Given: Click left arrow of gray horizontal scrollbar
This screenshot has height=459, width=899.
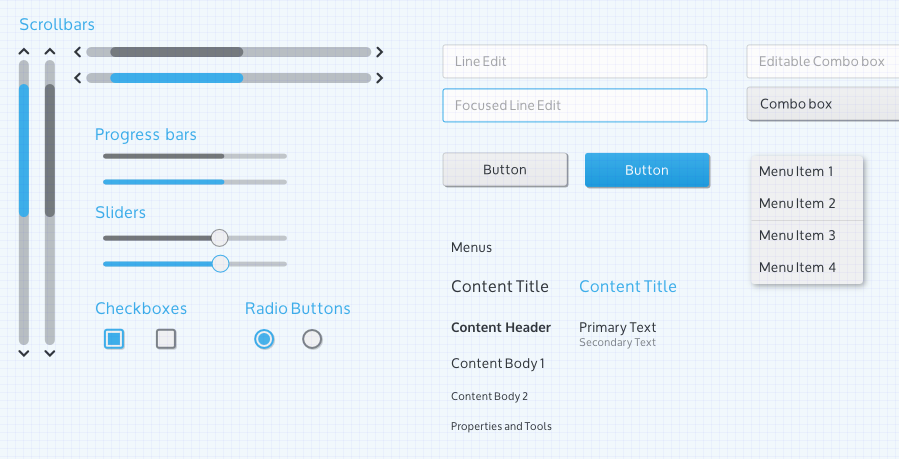Looking at the screenshot, I should pos(78,52).
